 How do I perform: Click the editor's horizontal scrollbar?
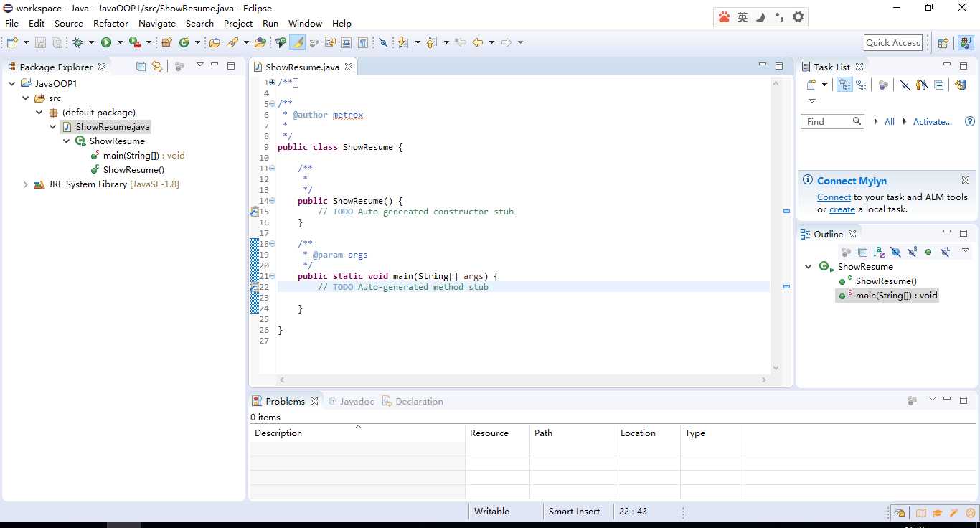point(524,379)
